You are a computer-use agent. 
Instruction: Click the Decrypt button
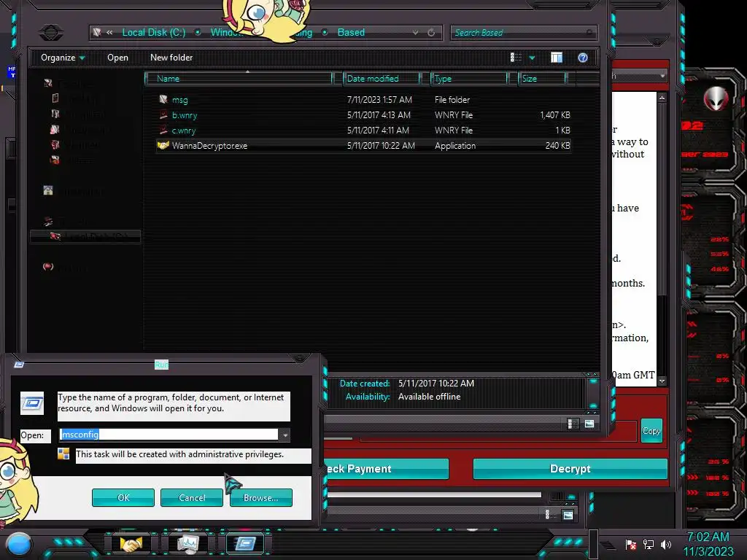[570, 469]
